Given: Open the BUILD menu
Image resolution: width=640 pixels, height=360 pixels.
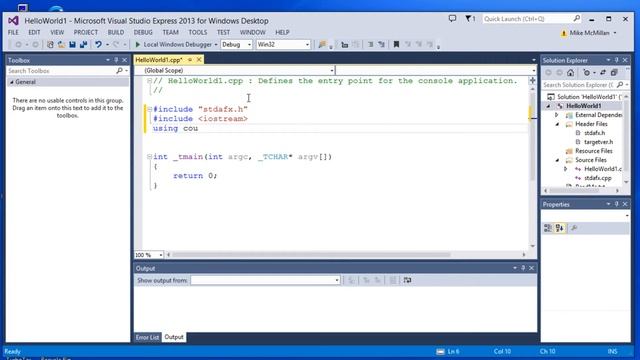Looking at the screenshot, I should tap(116, 32).
